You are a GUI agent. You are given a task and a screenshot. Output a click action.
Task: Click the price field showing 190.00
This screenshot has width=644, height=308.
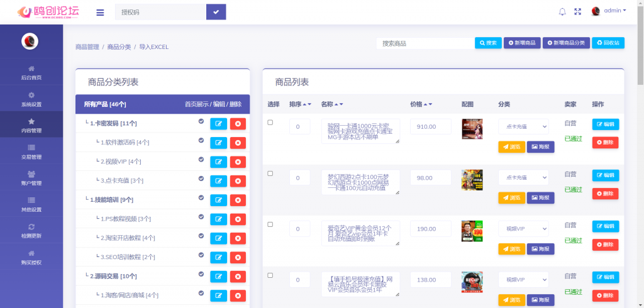(x=430, y=228)
